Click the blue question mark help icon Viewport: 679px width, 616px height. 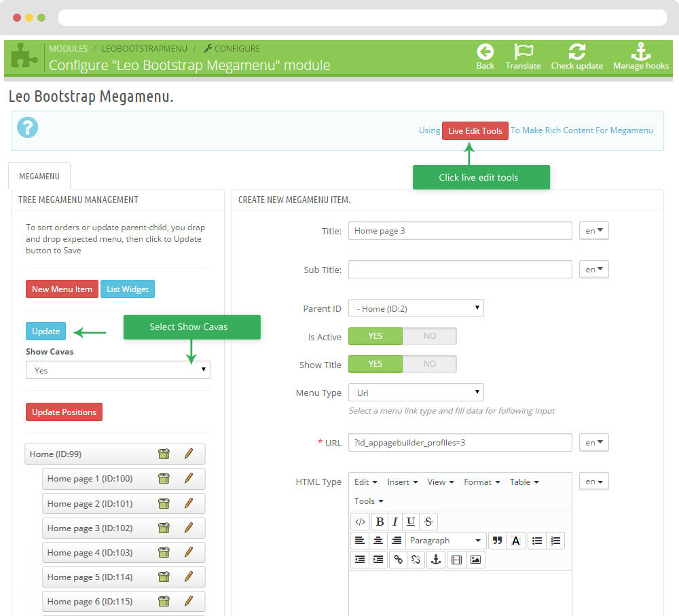[28, 128]
